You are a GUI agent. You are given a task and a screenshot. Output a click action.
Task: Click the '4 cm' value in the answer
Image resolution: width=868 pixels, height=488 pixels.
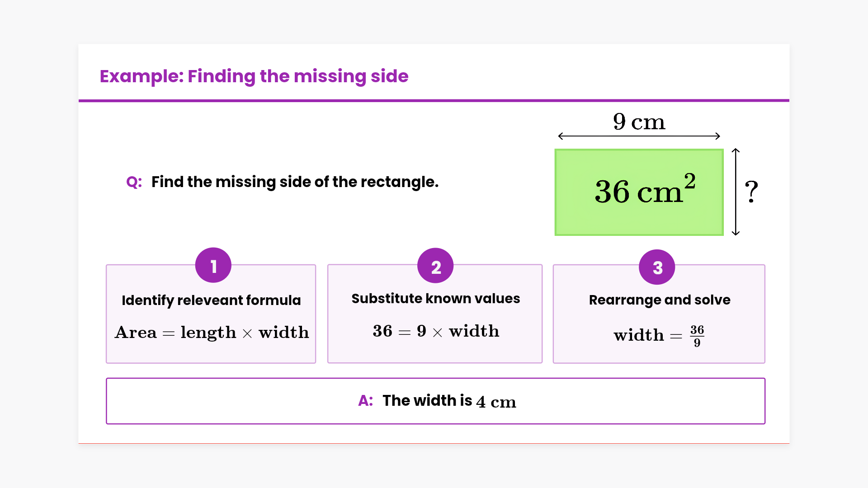tap(496, 402)
